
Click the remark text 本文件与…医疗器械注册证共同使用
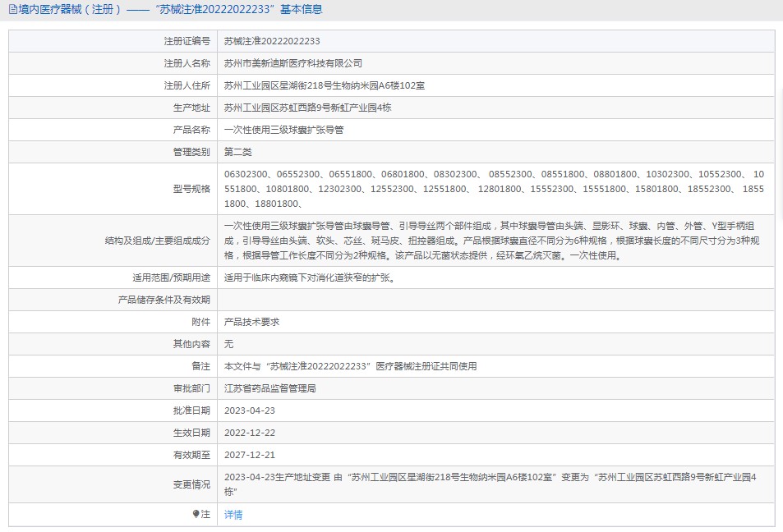[351, 366]
